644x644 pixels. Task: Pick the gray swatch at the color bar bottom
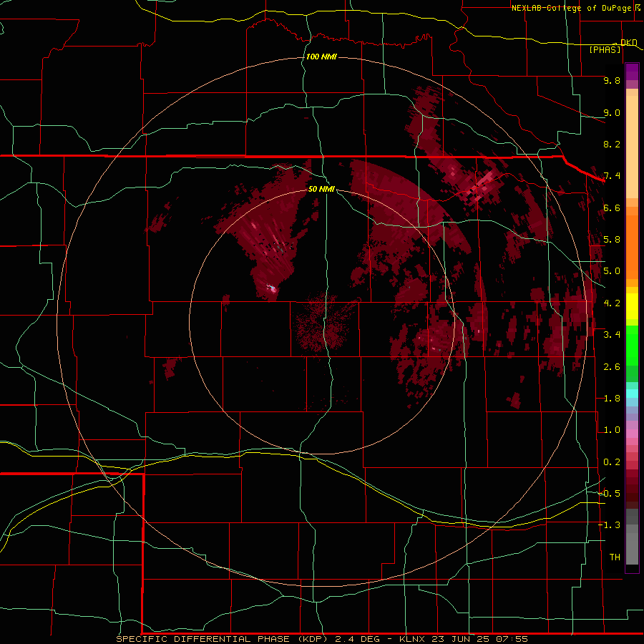pyautogui.click(x=632, y=550)
